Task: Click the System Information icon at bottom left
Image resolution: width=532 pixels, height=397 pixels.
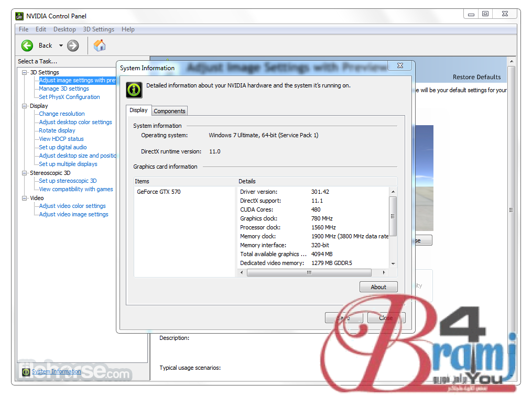Action: [26, 372]
